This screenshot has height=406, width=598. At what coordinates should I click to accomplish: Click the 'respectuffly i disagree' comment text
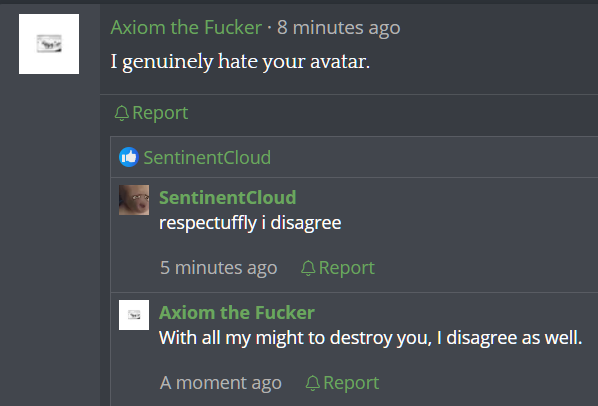(250, 223)
